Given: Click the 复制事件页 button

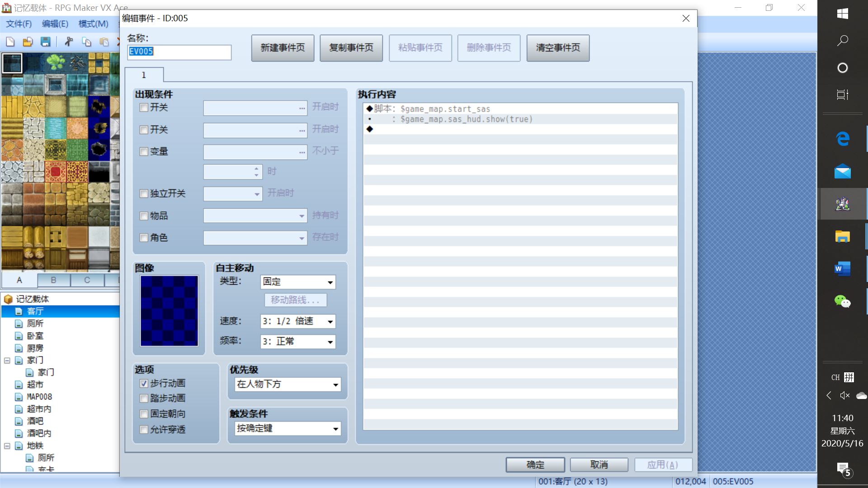Looking at the screenshot, I should (351, 48).
